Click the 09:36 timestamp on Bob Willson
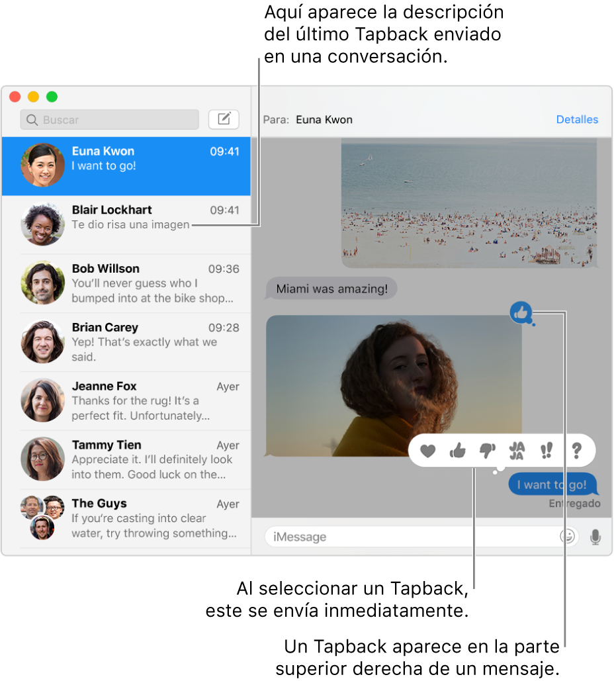This screenshot has width=616, height=681. click(x=224, y=269)
